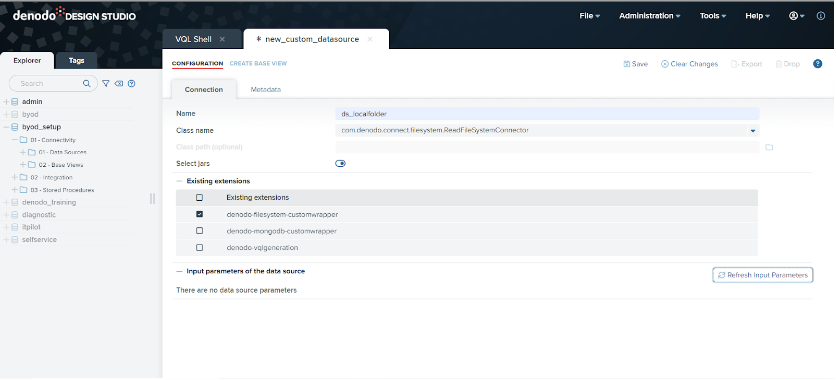
Task: Open the Class name dropdown
Action: coord(753,131)
